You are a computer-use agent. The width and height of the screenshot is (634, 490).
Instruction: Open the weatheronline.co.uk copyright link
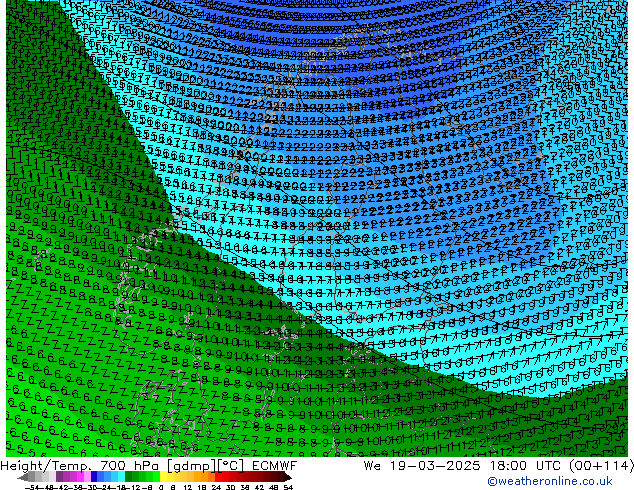pos(550,481)
